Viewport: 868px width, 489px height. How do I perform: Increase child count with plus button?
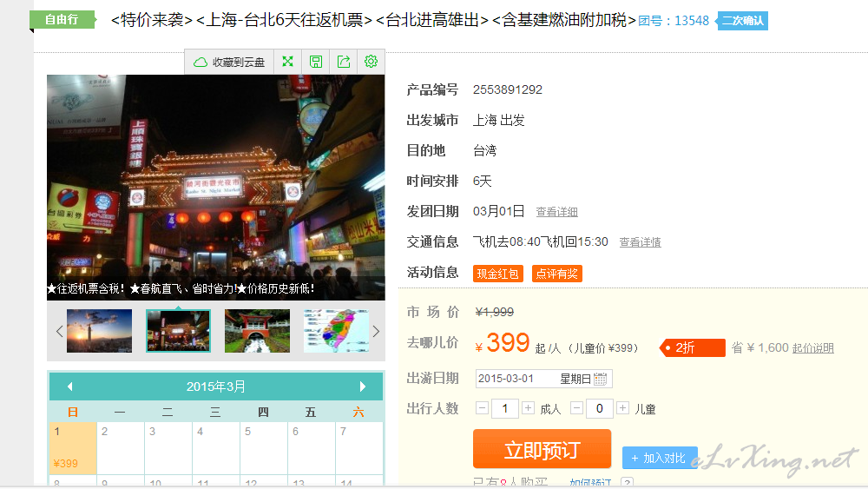(x=622, y=409)
